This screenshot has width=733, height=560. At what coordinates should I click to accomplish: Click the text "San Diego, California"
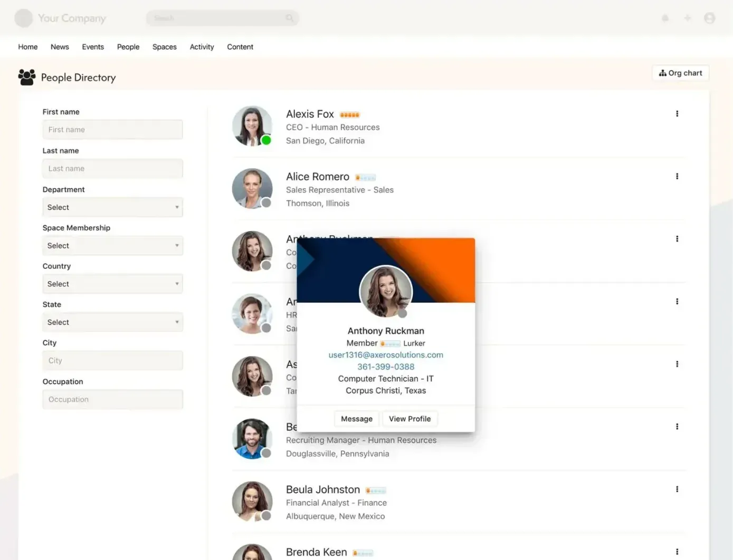pos(325,141)
